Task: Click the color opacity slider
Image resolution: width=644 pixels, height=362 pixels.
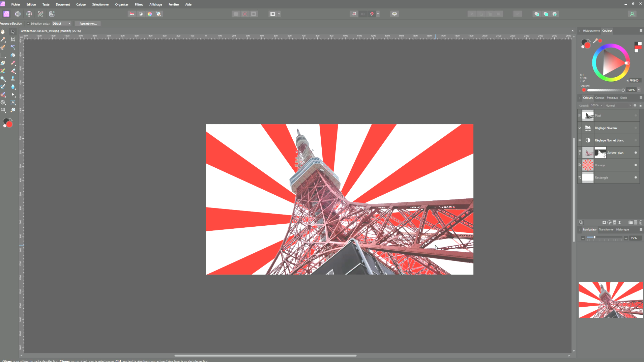Action: pyautogui.click(x=605, y=90)
